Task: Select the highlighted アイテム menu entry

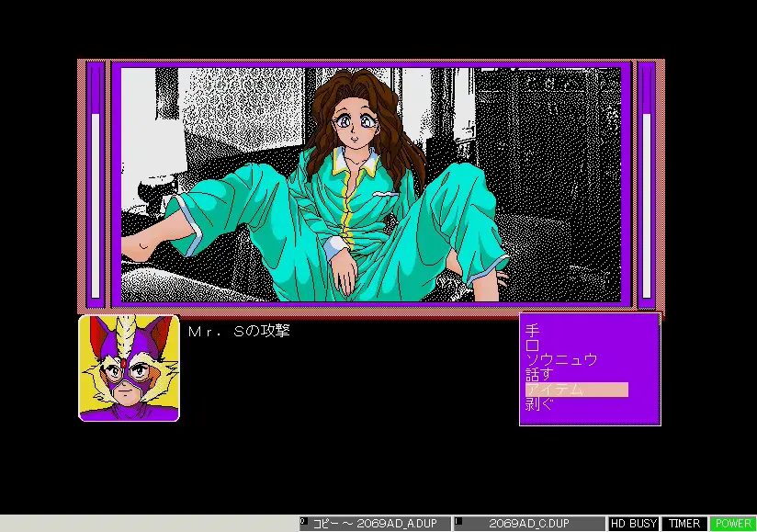Action: [577, 389]
